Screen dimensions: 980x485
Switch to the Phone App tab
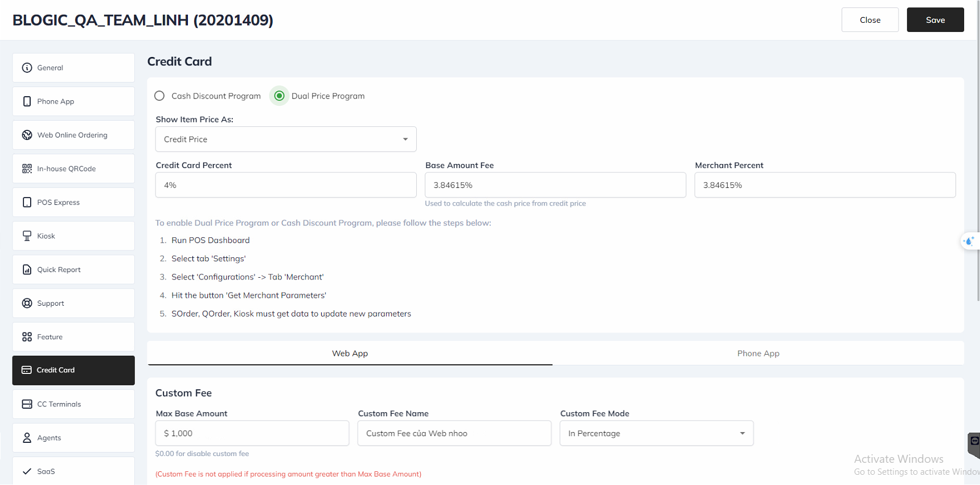[758, 353]
